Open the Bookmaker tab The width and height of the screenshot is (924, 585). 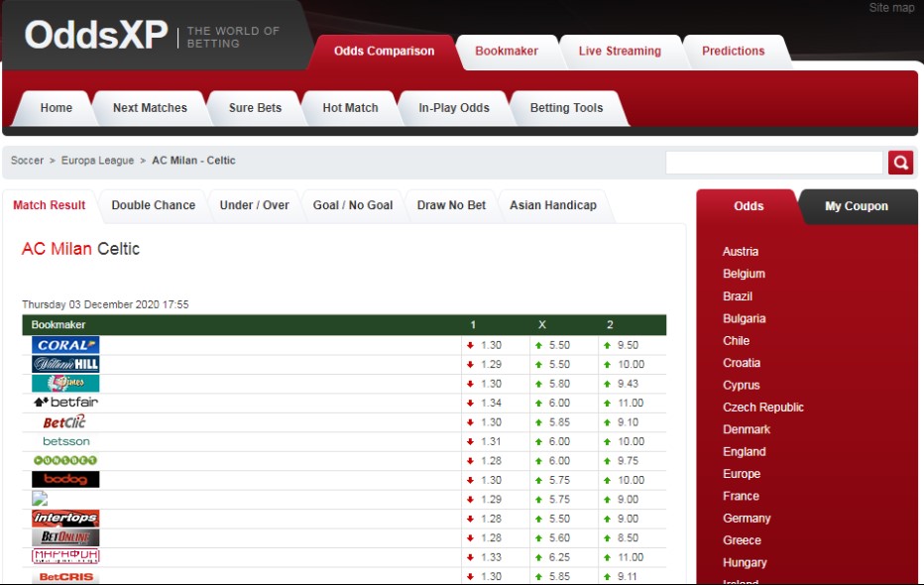507,52
